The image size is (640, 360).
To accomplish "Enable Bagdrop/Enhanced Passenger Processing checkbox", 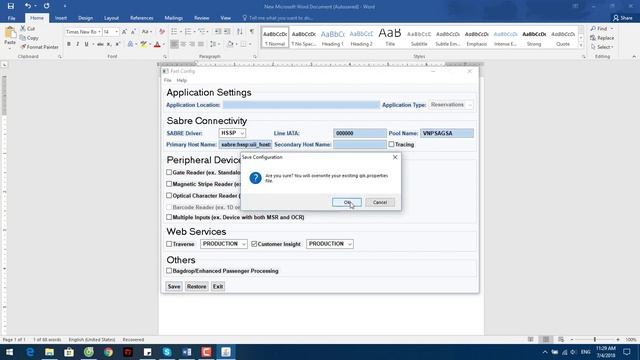I will [x=169, y=271].
